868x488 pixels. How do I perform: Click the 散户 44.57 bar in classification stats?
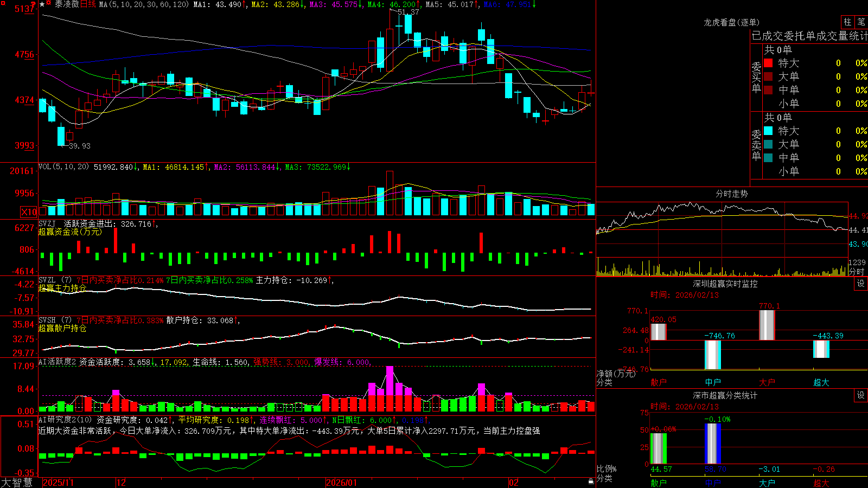[x=659, y=448]
